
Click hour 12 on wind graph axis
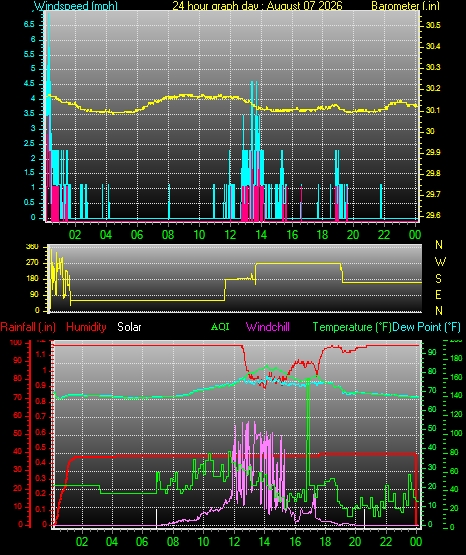[230, 235]
